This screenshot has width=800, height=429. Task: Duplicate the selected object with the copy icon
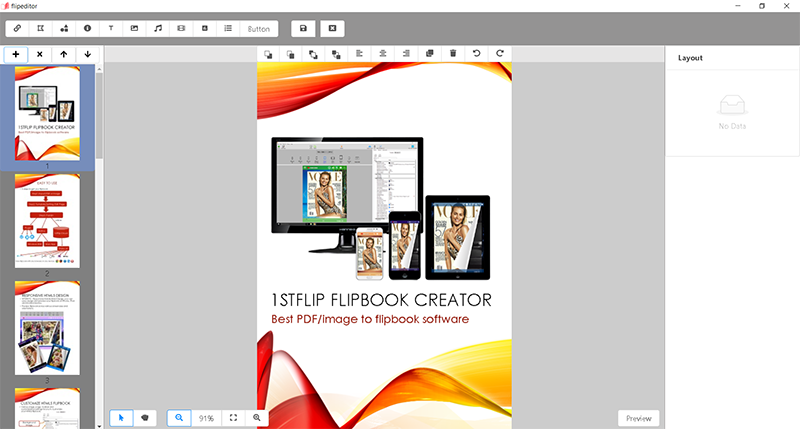430,54
